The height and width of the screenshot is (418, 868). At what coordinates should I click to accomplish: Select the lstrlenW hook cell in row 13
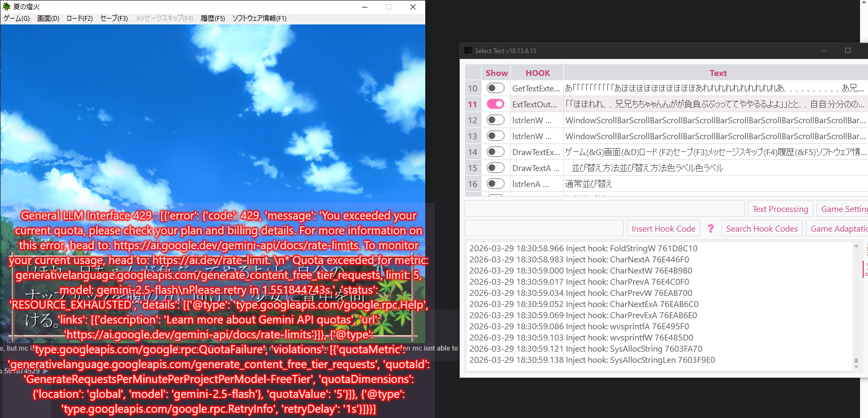click(536, 136)
